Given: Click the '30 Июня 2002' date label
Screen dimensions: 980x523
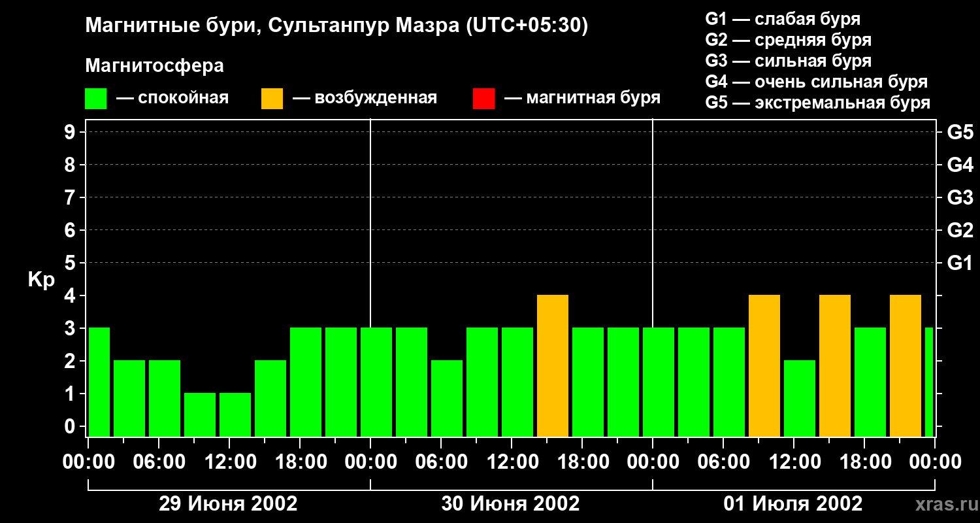Looking at the screenshot, I should 511,504.
